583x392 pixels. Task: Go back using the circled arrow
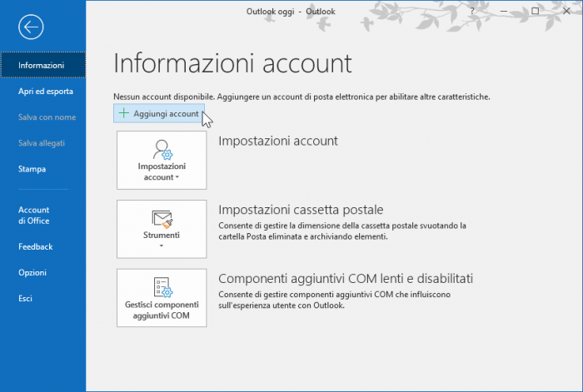(31, 27)
